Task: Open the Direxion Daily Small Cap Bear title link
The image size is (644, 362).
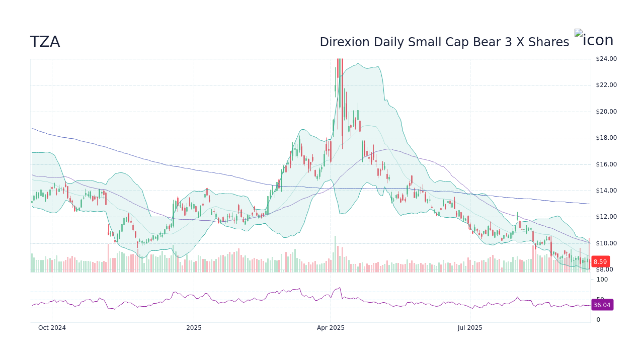Action: (445, 42)
